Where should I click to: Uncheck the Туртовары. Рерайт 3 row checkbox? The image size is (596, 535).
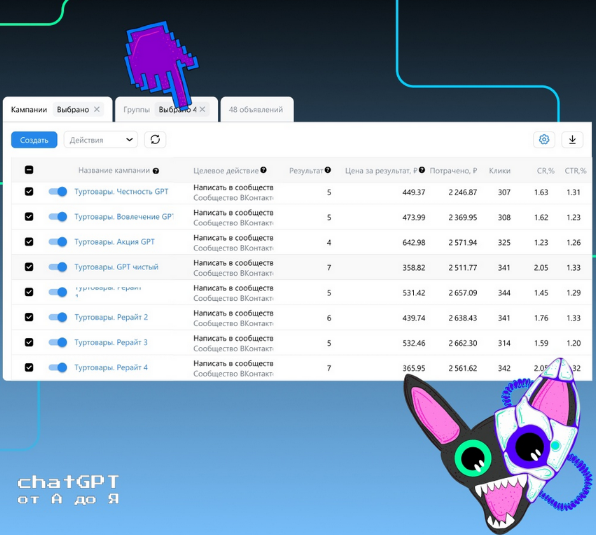point(29,342)
